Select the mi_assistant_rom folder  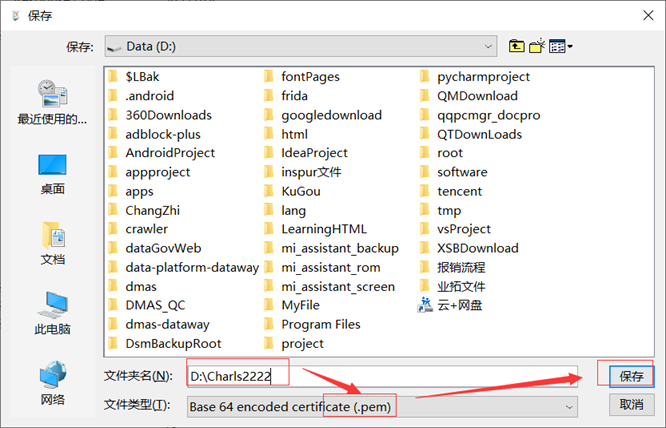point(322,268)
